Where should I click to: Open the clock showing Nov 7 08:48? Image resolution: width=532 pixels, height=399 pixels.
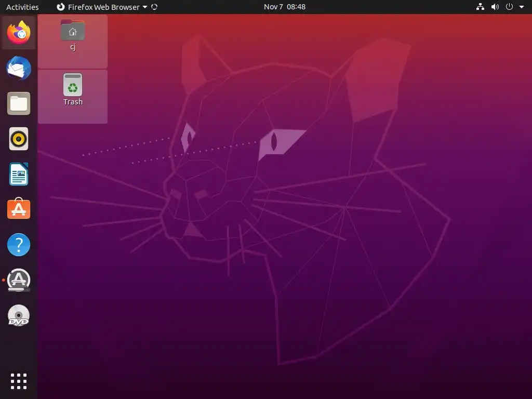(x=284, y=7)
